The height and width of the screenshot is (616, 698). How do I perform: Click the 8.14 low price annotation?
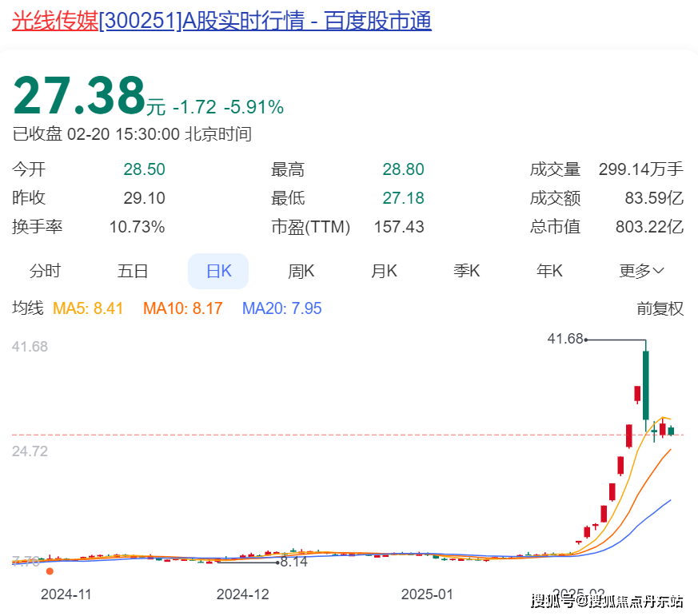pyautogui.click(x=294, y=562)
